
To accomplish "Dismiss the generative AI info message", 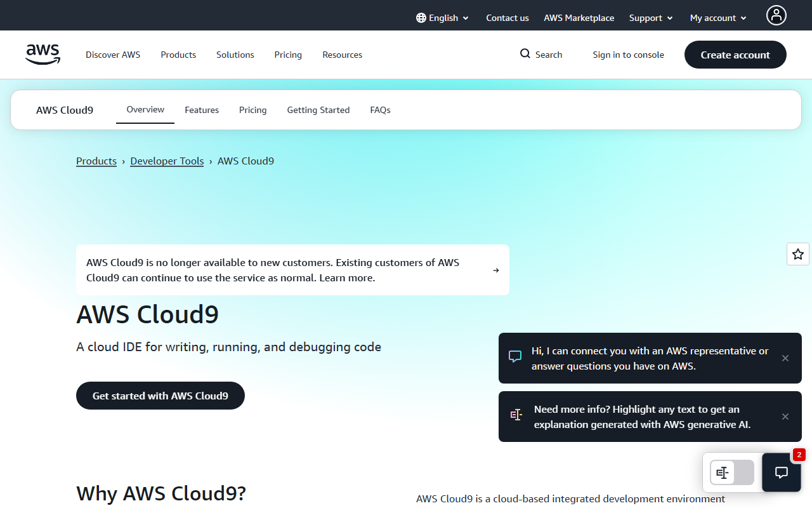I will (785, 417).
